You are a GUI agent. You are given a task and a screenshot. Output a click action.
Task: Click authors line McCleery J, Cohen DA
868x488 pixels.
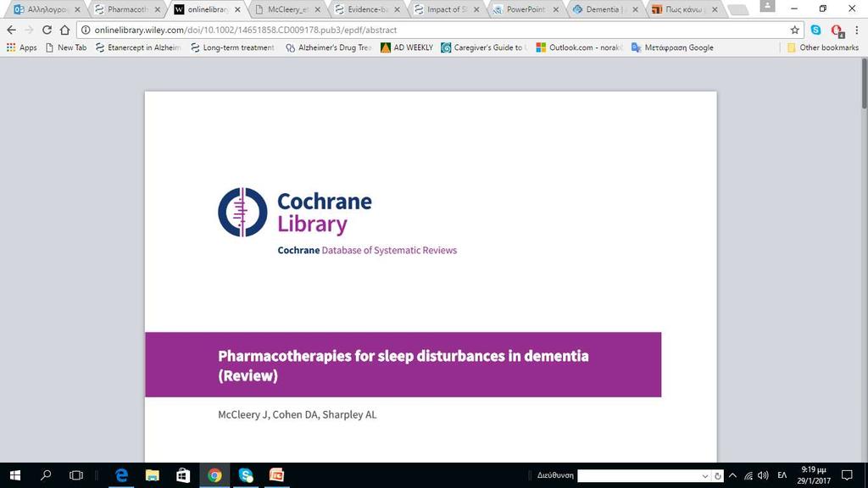(x=298, y=414)
